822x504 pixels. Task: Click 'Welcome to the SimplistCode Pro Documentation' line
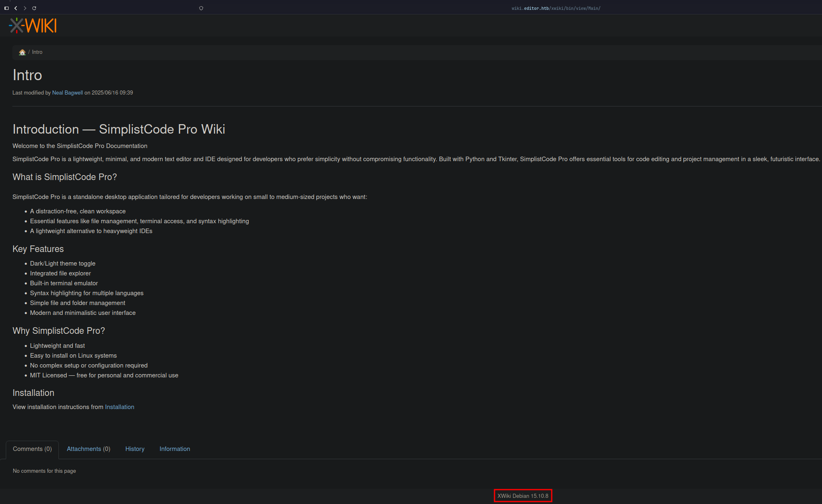point(80,146)
